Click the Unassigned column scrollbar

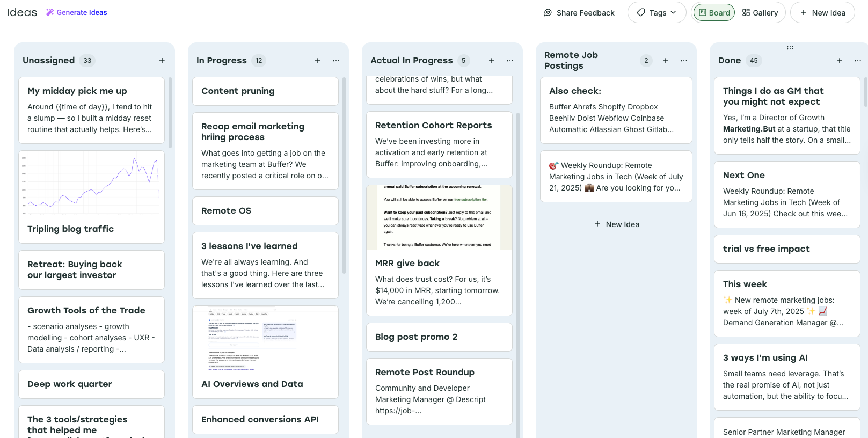170,113
